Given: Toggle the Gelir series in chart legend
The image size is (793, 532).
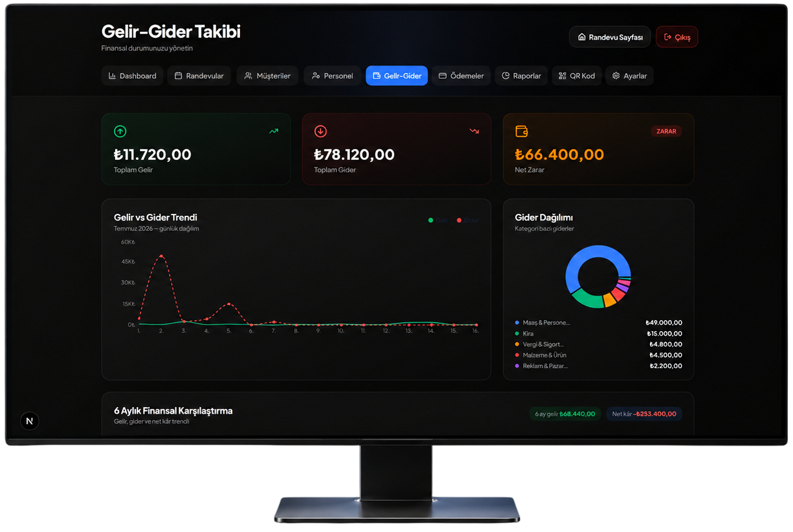Looking at the screenshot, I should (x=438, y=220).
